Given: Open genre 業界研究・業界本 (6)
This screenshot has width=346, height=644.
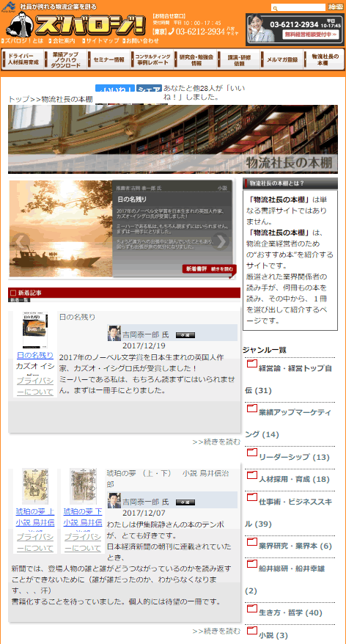Looking at the screenshot, I should pos(295,546).
